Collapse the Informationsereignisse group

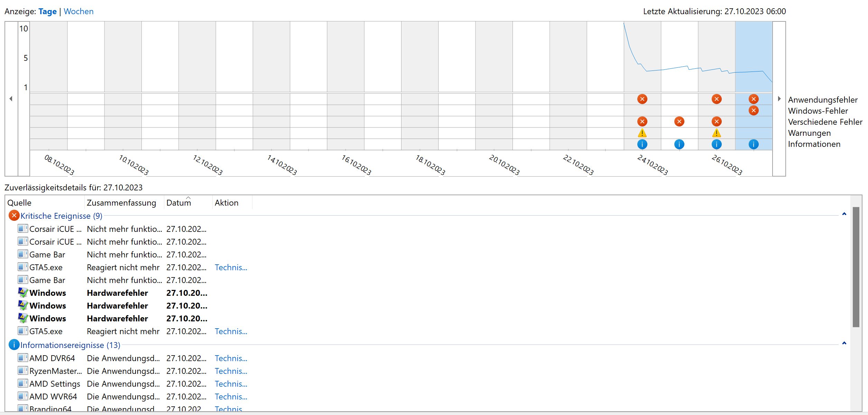(x=844, y=343)
